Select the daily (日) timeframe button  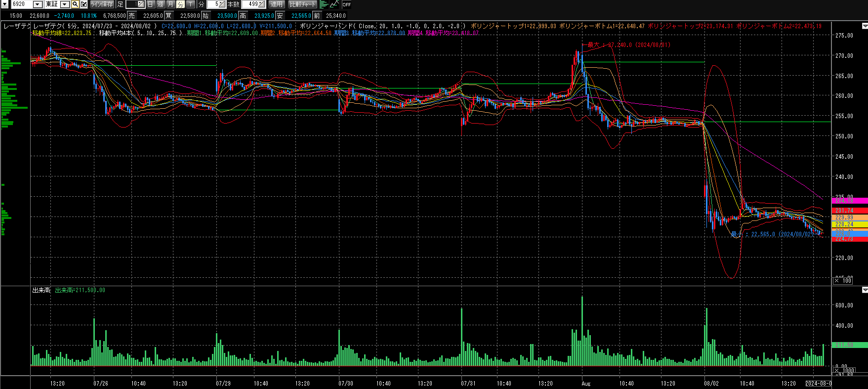click(x=151, y=4)
